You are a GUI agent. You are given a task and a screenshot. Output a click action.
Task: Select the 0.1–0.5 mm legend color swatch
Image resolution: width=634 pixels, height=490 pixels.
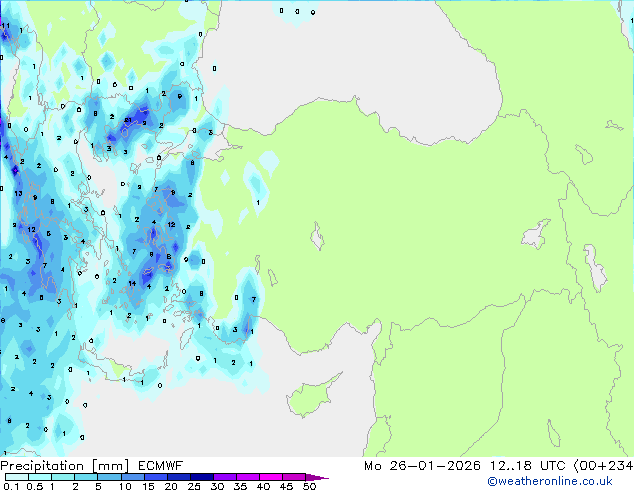click(x=17, y=477)
